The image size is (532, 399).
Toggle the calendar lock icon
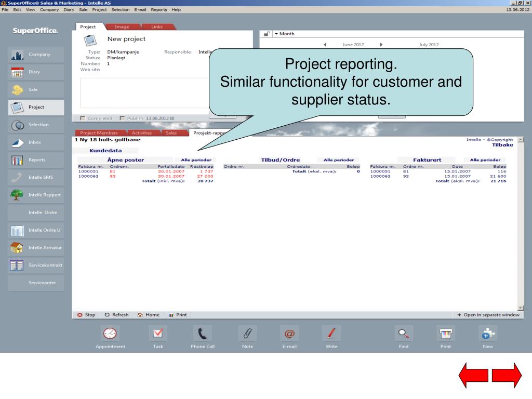(x=267, y=34)
